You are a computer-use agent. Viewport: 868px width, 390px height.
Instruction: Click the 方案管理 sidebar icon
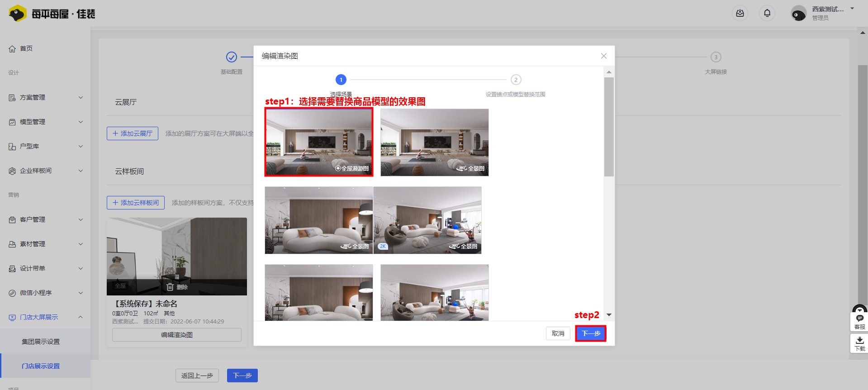(12, 98)
